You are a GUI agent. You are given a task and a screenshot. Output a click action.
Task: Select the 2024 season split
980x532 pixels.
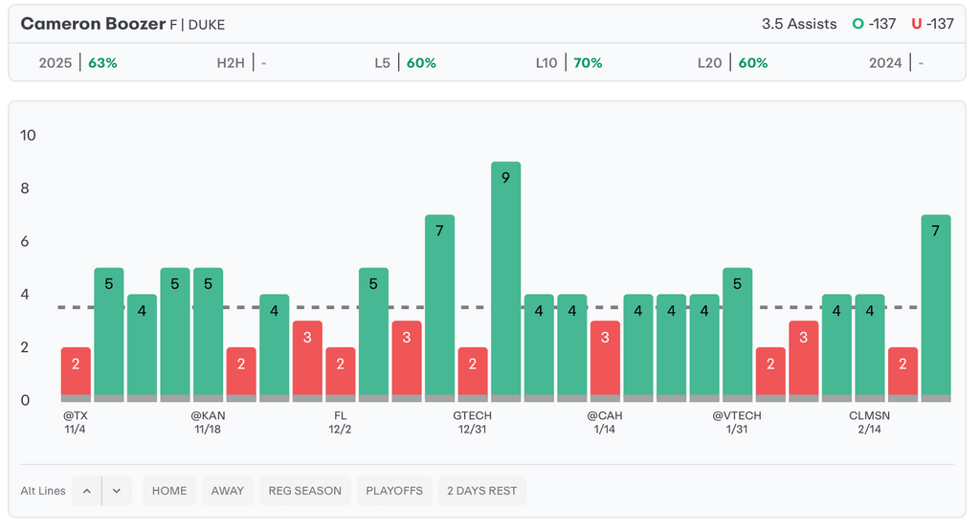pos(896,63)
